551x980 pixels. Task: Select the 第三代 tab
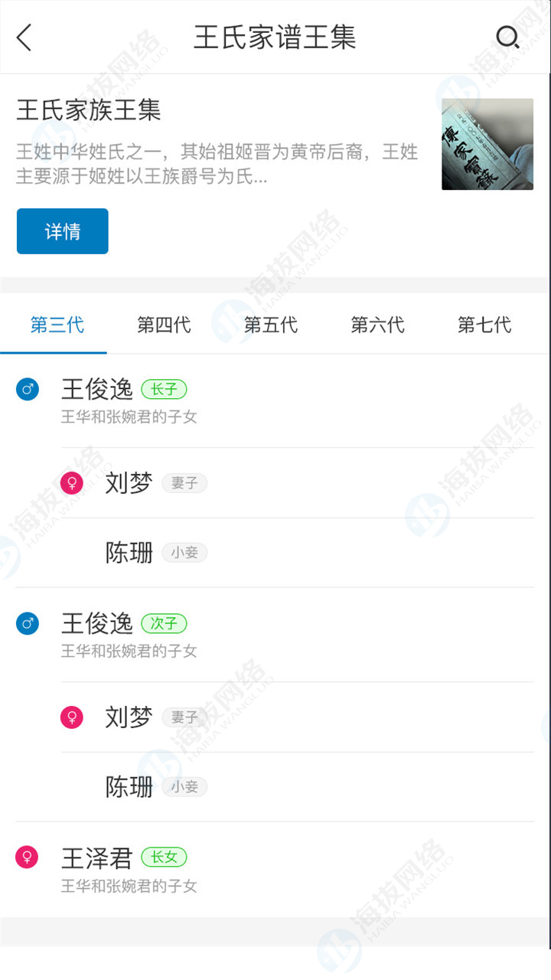(57, 325)
